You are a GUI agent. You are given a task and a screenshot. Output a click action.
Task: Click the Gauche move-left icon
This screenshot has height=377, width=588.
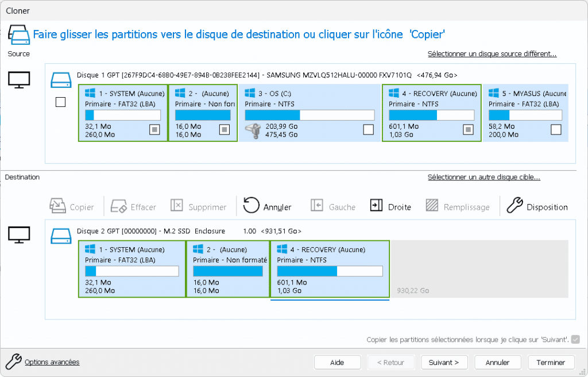click(316, 206)
